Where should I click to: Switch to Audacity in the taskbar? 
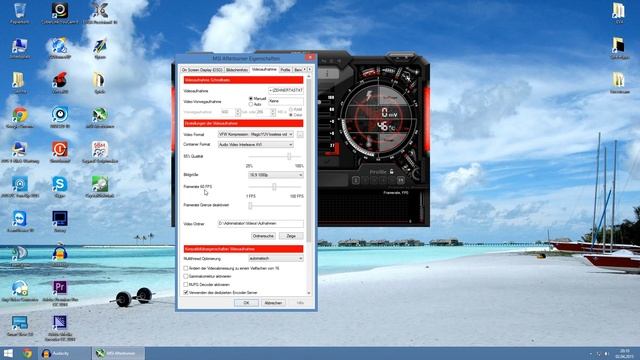pos(64,353)
